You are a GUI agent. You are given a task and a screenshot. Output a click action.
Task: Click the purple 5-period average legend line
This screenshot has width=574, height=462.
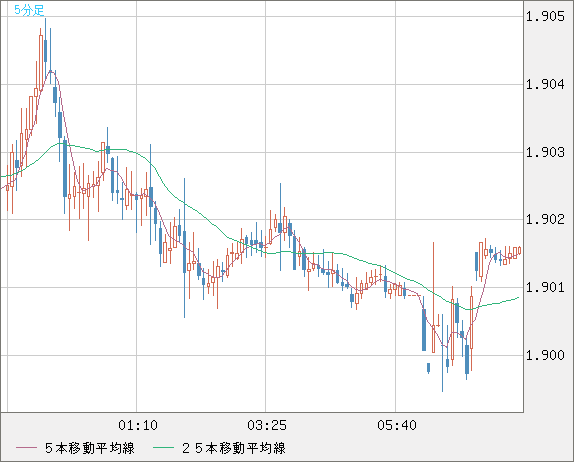click(x=26, y=448)
